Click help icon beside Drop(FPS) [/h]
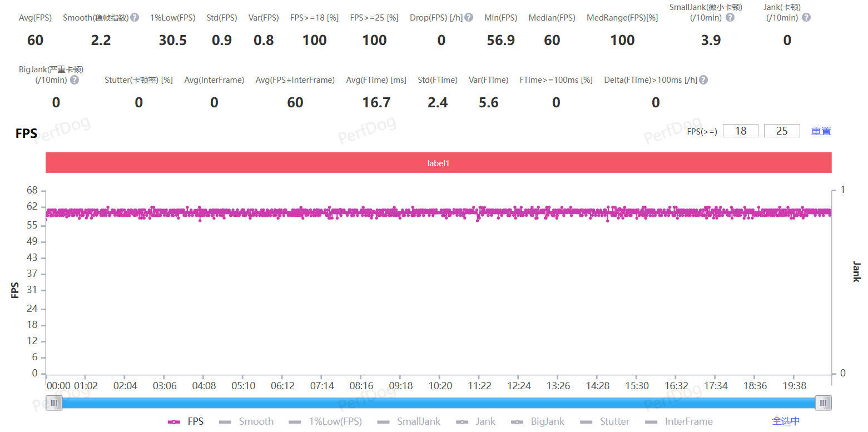Viewport: 868px width, 432px height. pyautogui.click(x=469, y=18)
